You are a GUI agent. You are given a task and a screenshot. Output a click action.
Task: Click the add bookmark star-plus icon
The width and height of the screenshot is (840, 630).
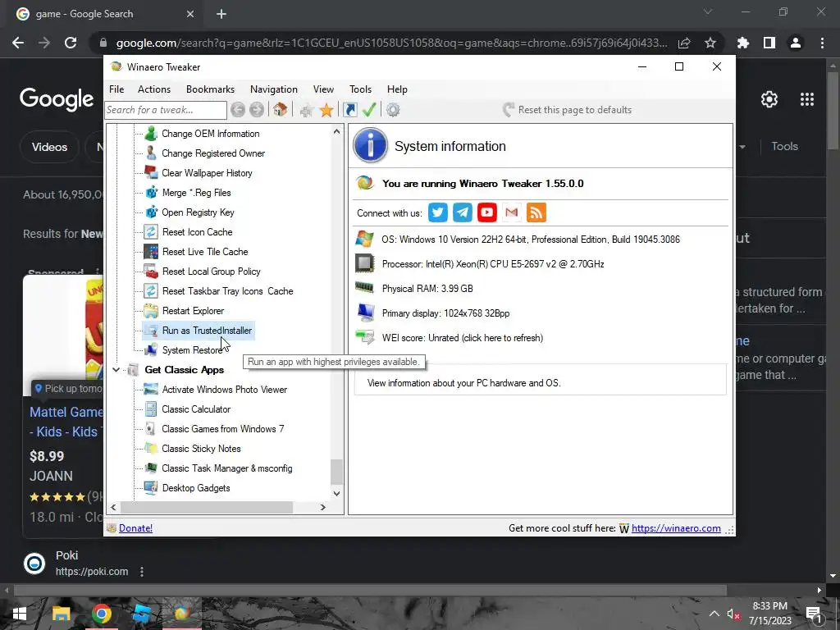(x=307, y=111)
